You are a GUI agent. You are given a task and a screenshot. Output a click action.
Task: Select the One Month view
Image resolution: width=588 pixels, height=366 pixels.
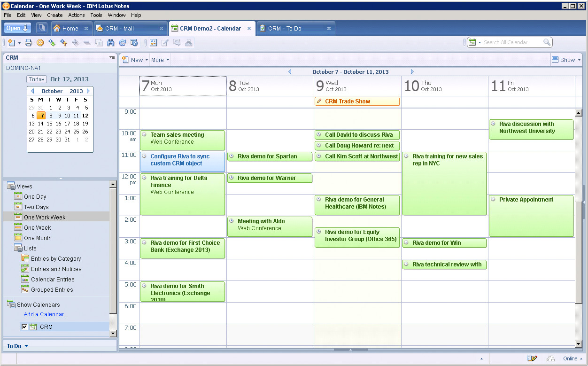(38, 238)
